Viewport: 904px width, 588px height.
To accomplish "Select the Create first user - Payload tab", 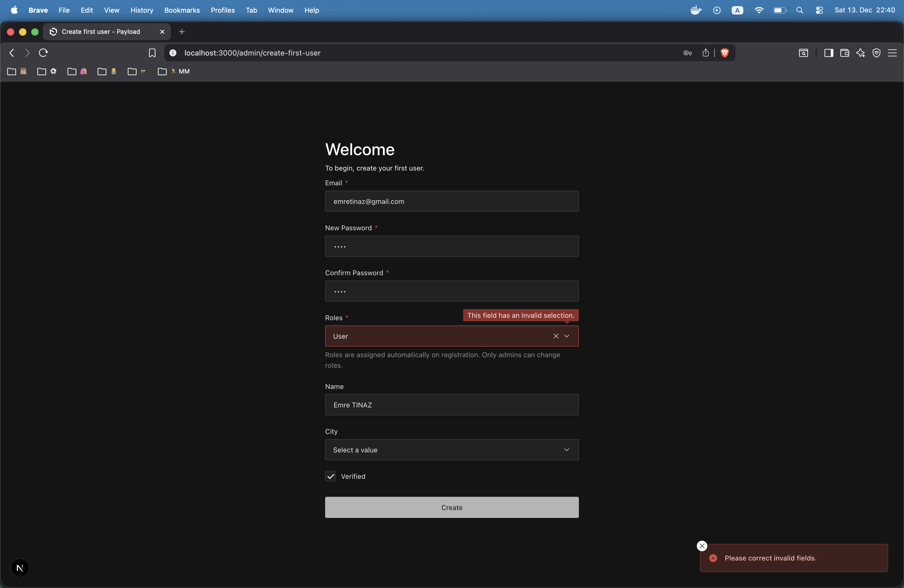I will (107, 31).
